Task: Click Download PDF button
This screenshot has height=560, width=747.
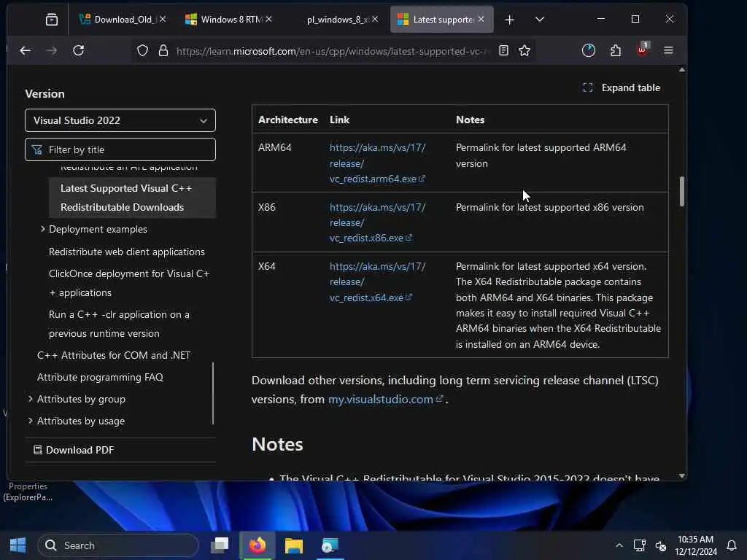Action: pyautogui.click(x=74, y=450)
